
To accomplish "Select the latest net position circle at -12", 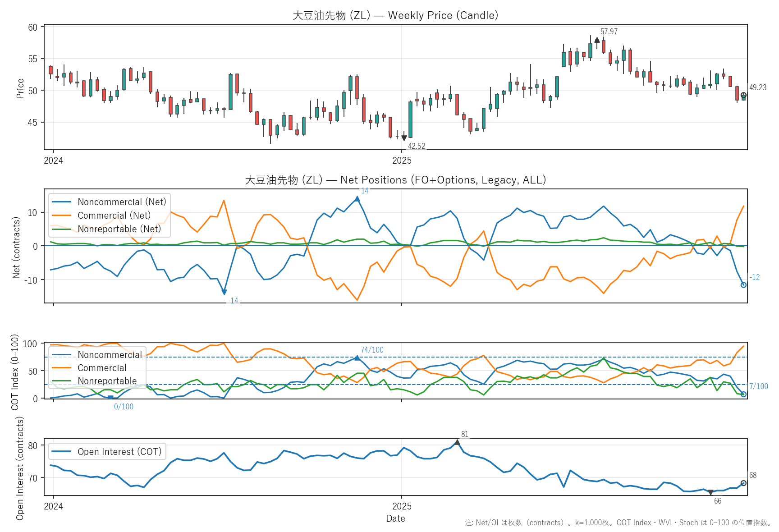I will click(x=743, y=284).
